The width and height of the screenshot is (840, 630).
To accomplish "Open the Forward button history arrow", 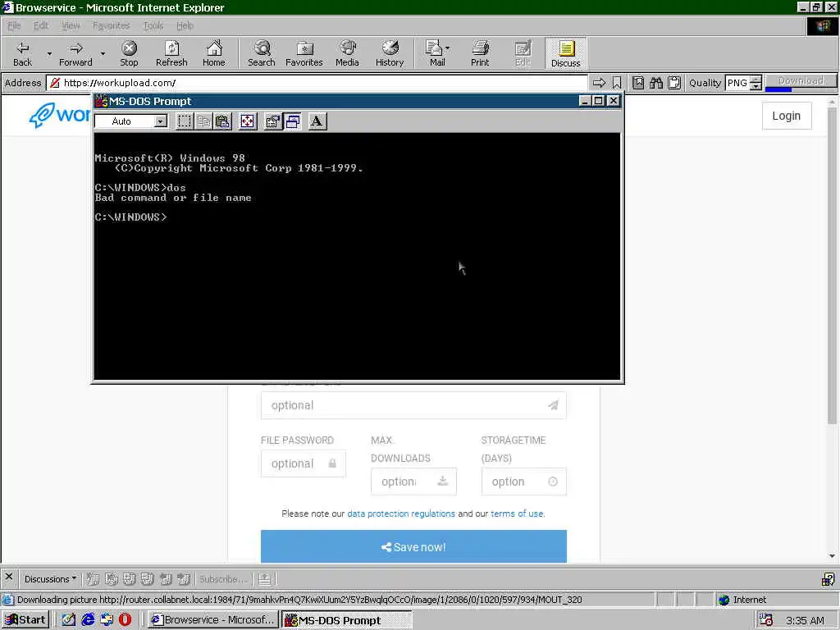I will 103,53.
